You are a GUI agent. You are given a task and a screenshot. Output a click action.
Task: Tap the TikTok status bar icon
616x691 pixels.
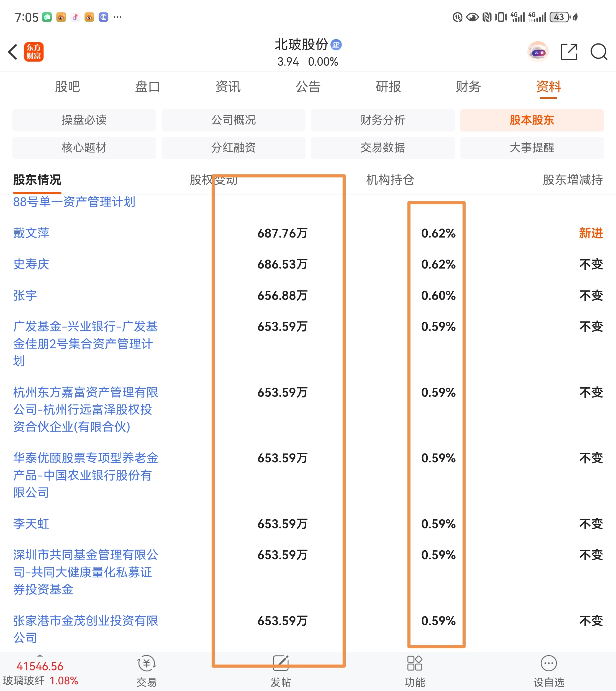(x=75, y=17)
